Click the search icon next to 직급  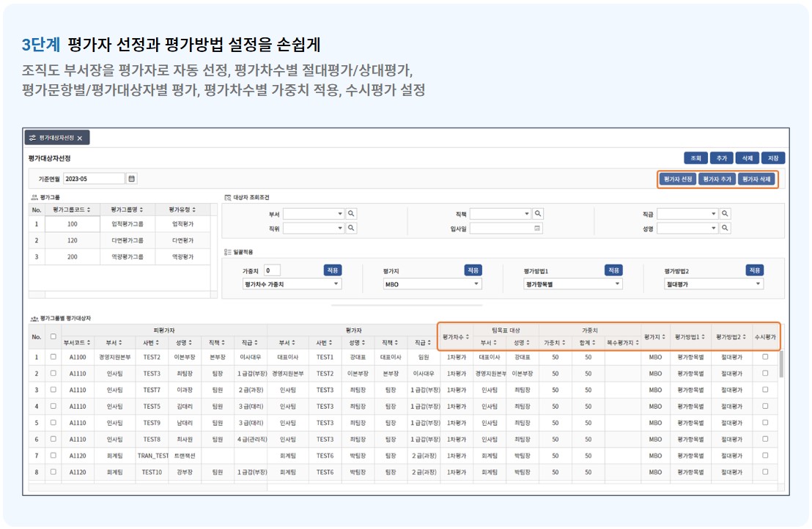point(725,213)
